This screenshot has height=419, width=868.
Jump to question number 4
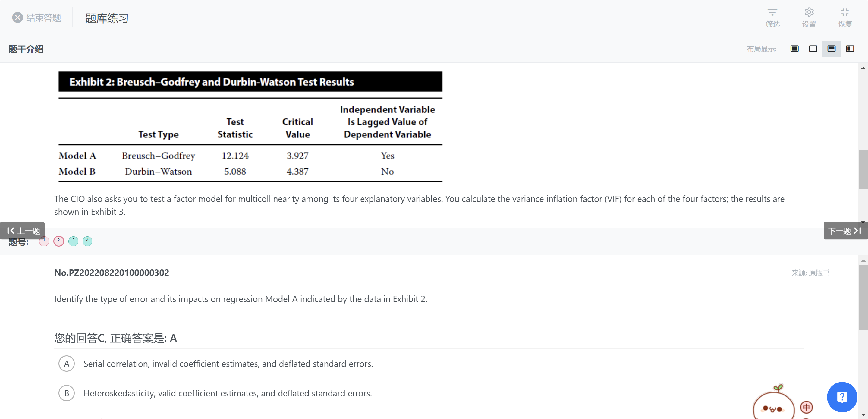point(88,241)
